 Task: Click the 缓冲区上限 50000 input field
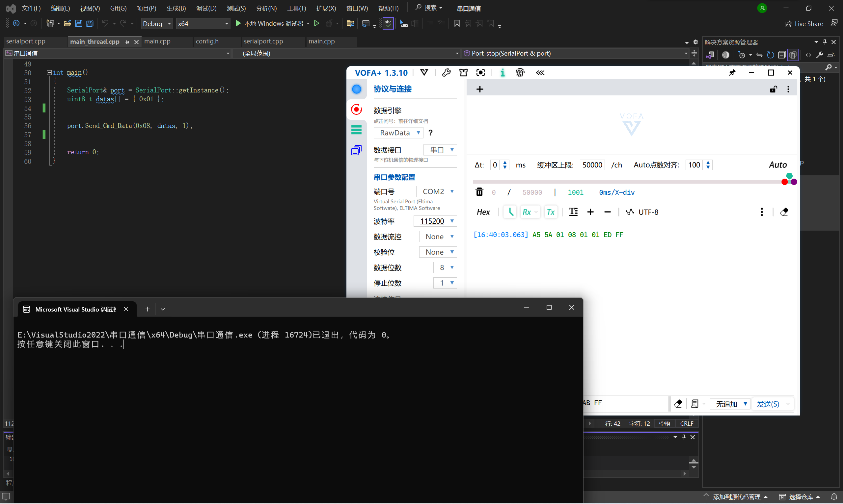(x=592, y=165)
